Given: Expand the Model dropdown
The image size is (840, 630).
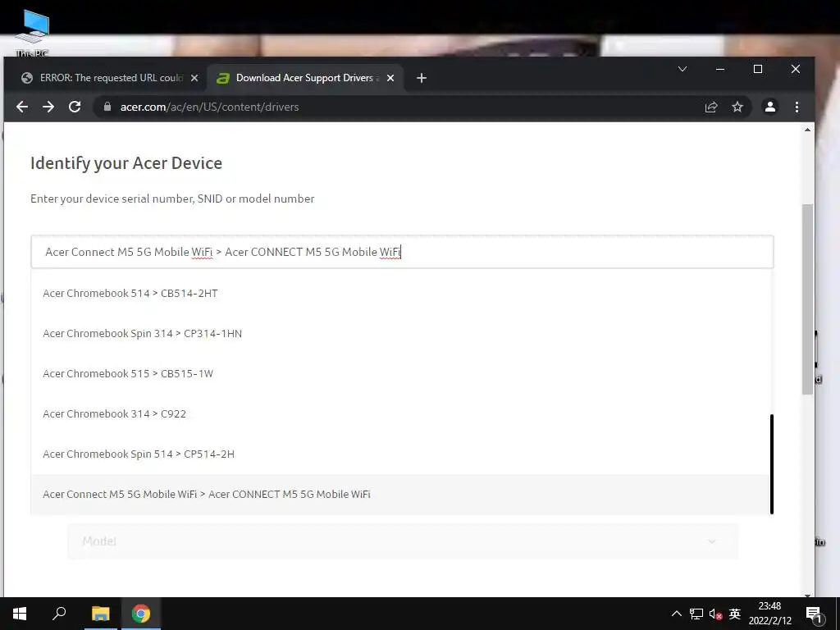Looking at the screenshot, I should [402, 541].
